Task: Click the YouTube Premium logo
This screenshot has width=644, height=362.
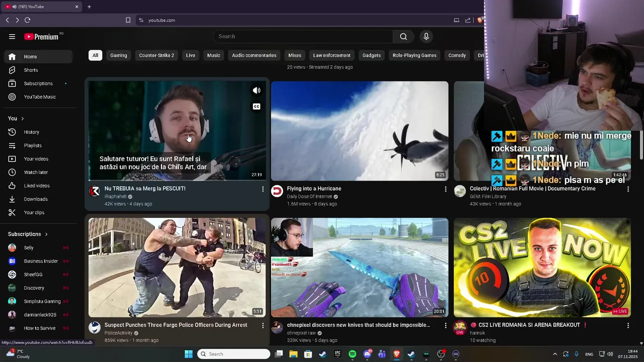Action: pyautogui.click(x=42, y=37)
